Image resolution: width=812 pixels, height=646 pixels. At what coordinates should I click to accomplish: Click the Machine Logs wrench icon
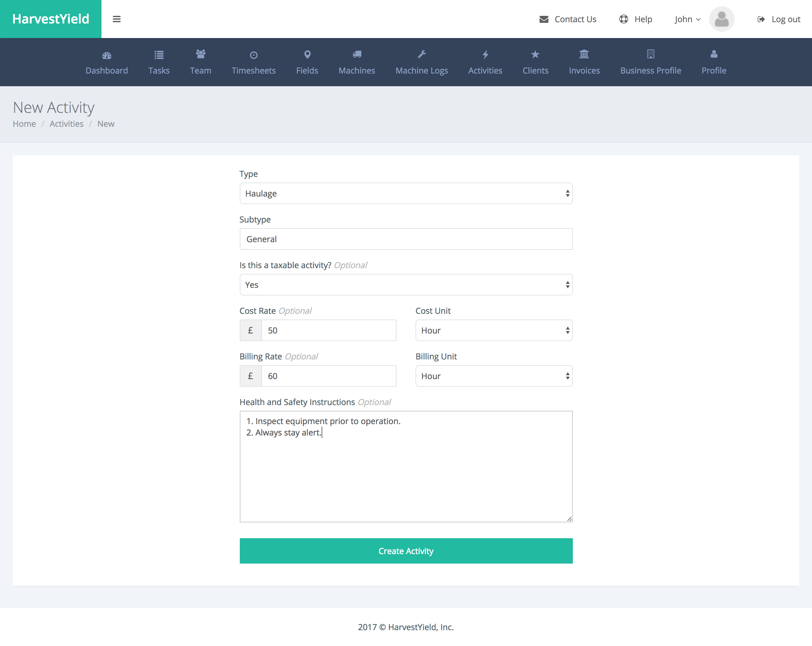422,55
